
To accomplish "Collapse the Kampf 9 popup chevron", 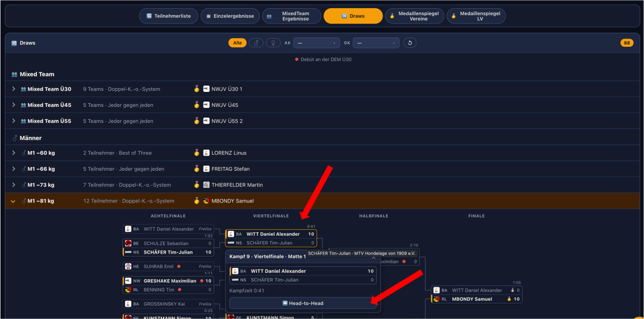I will click(373, 257).
